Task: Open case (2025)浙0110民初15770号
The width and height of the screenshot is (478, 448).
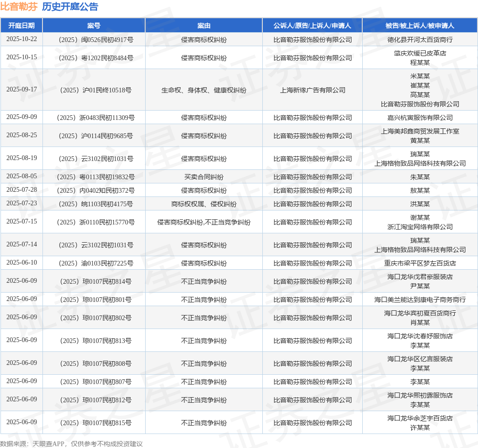Action: pyautogui.click(x=96, y=222)
